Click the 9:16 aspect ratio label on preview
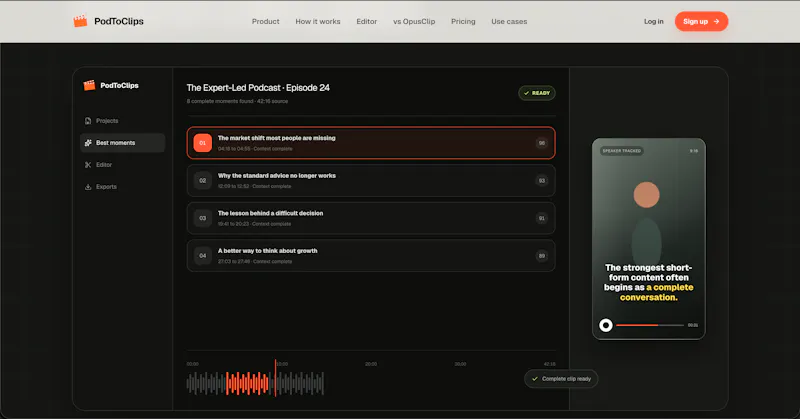Image resolution: width=800 pixels, height=419 pixels. [694, 151]
